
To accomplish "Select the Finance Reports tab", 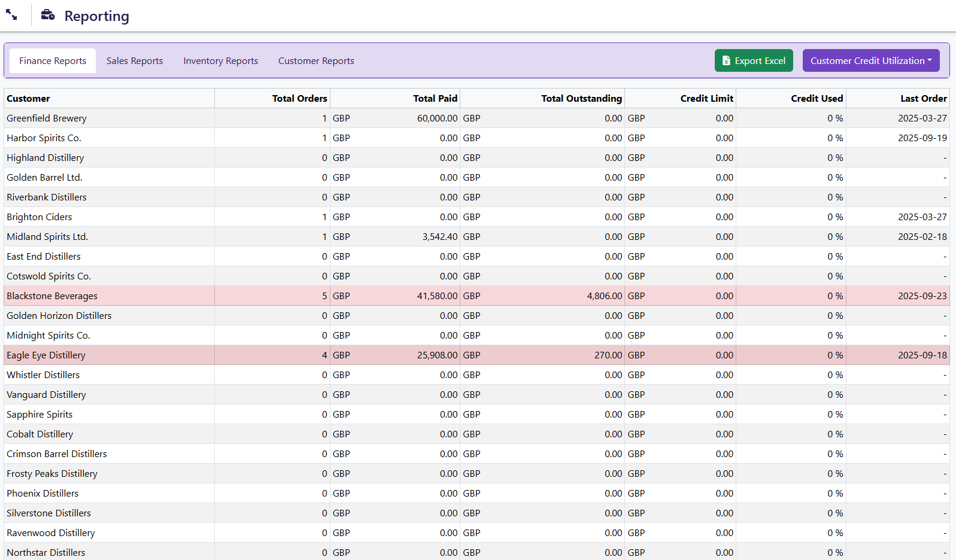I will 53,60.
